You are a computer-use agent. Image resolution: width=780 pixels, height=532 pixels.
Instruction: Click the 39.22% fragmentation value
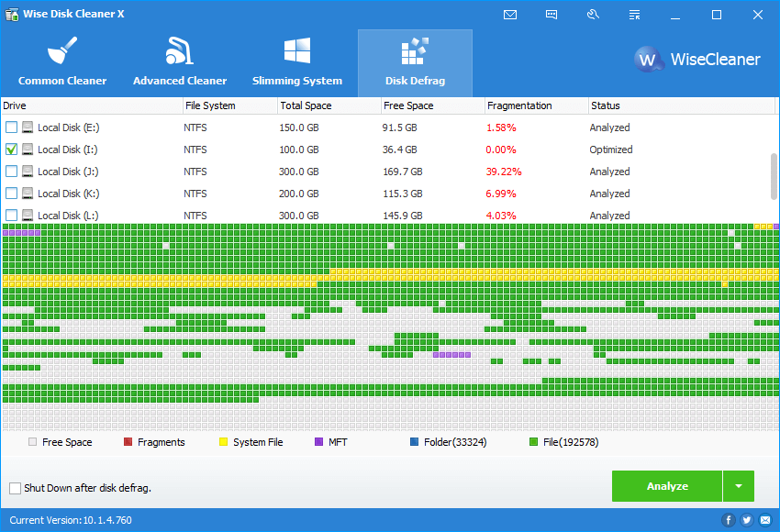pos(504,172)
